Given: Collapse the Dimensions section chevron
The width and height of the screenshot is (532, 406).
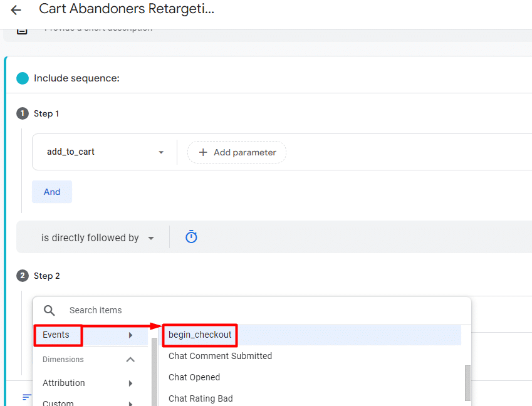Looking at the screenshot, I should [130, 360].
